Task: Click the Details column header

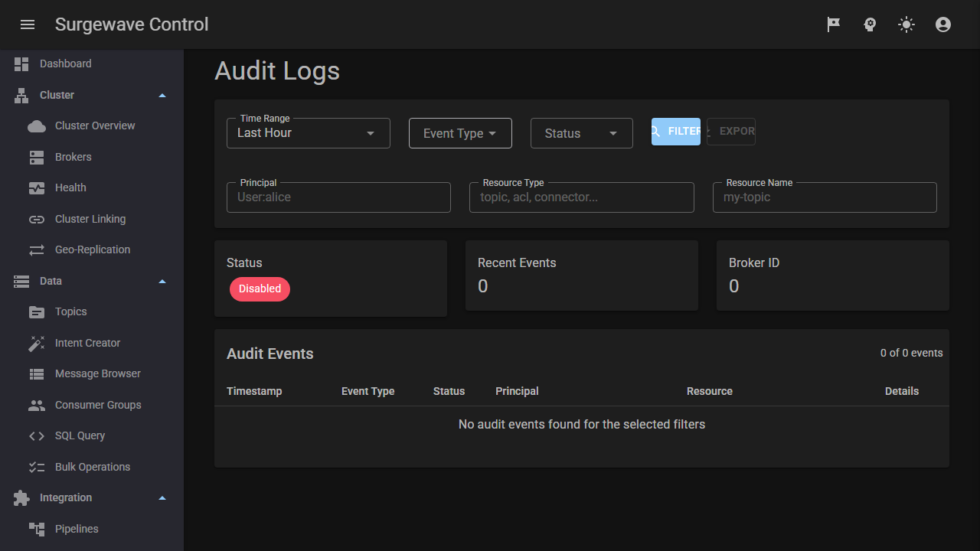Action: coord(902,391)
